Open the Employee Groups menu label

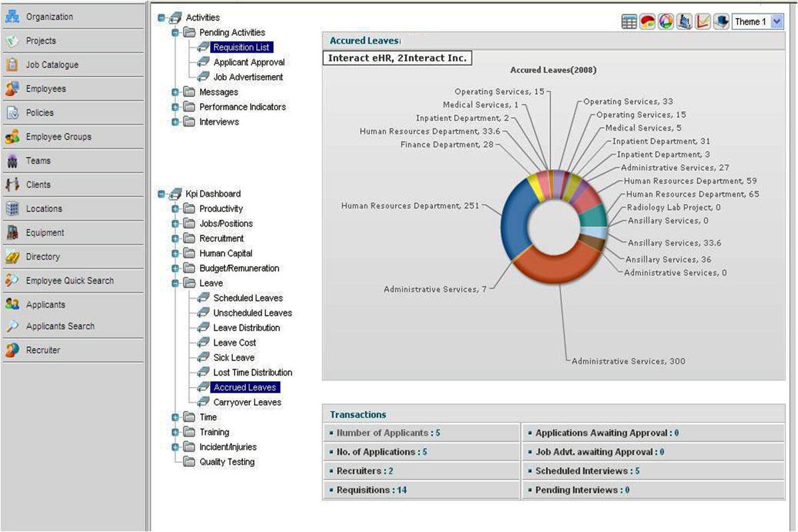[x=59, y=136]
